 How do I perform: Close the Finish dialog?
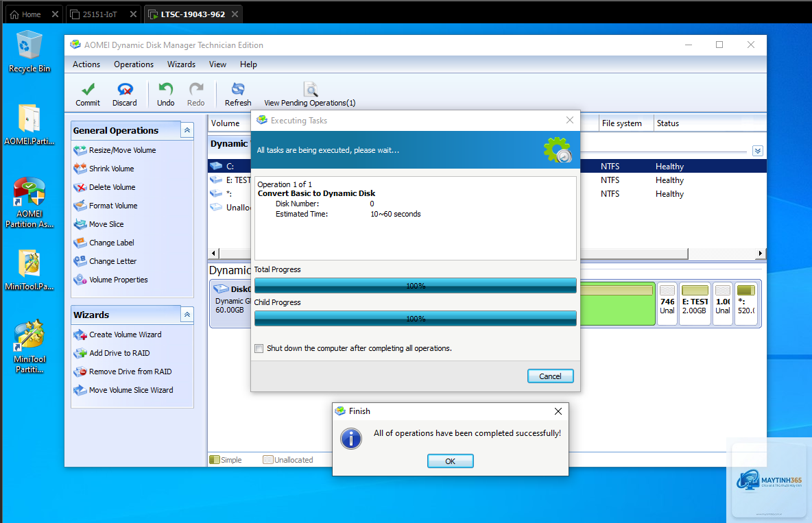(x=558, y=411)
